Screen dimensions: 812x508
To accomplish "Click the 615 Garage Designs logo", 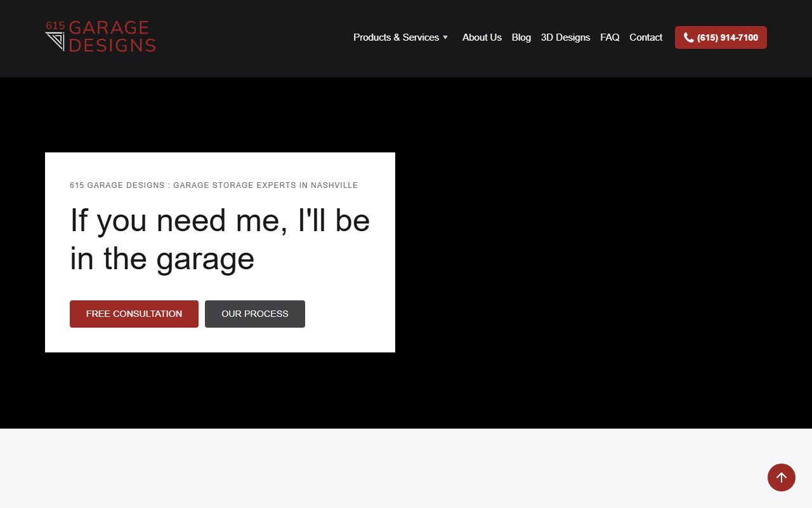I will (100, 37).
